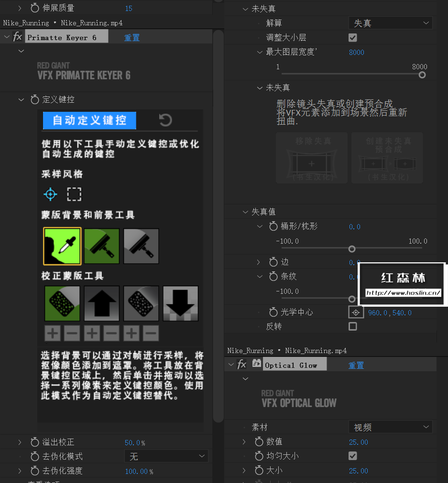
Task: Click third minus button under correction tools
Action: (x=151, y=333)
